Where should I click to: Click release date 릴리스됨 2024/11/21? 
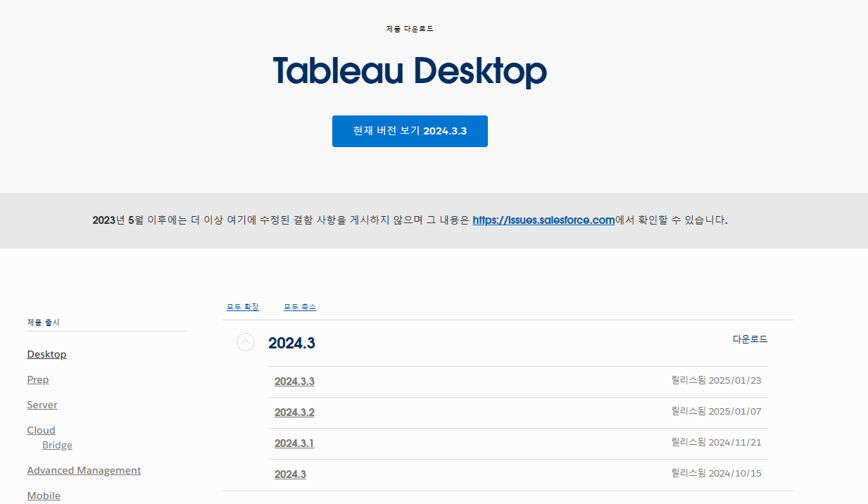[716, 443]
